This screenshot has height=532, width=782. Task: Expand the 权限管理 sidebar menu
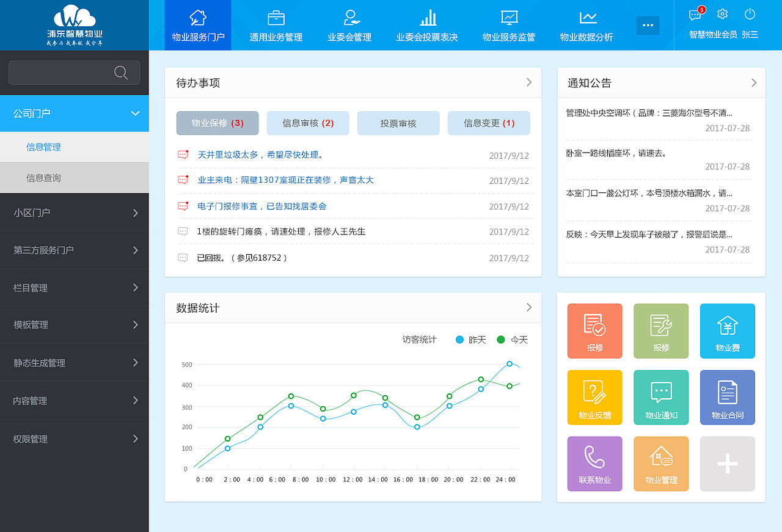click(75, 438)
